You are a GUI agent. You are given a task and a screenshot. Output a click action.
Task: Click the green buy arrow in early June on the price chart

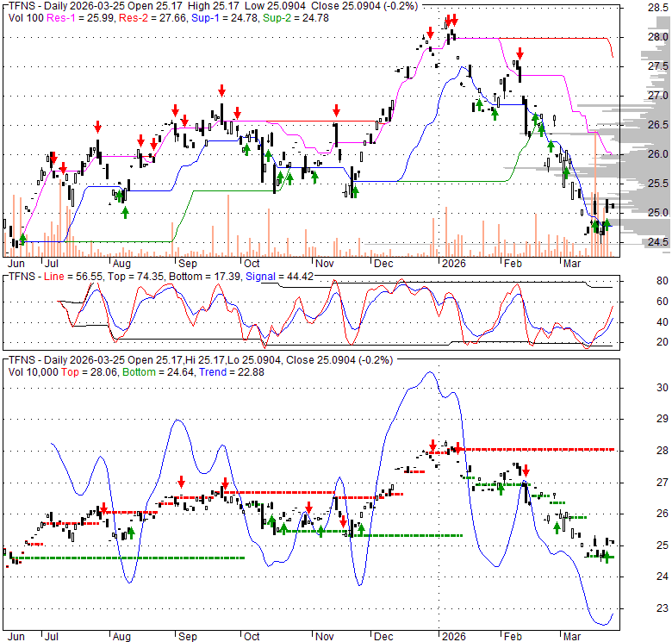(22, 238)
